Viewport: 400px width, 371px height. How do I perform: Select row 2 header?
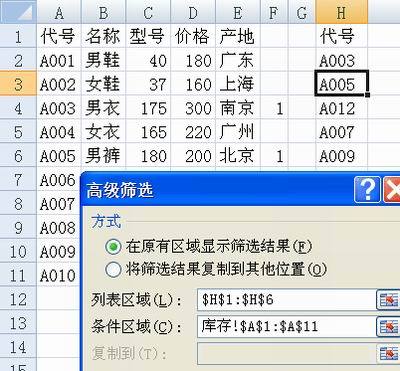click(x=18, y=60)
